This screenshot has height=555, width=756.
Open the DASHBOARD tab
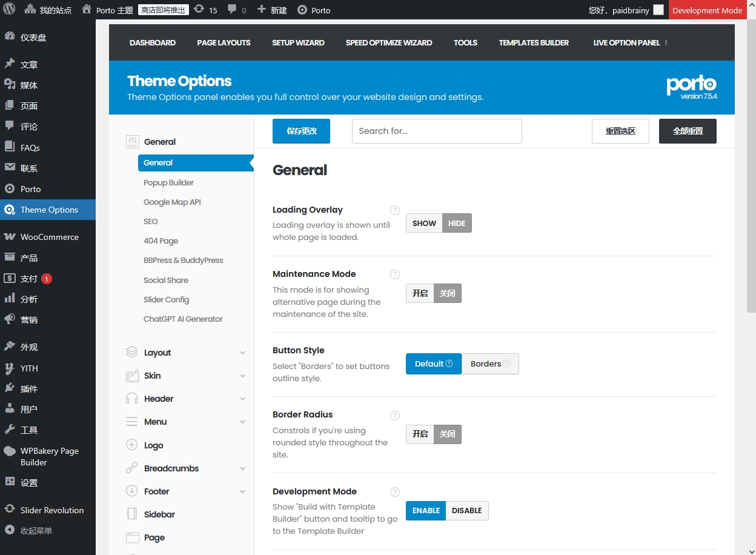[x=153, y=42]
